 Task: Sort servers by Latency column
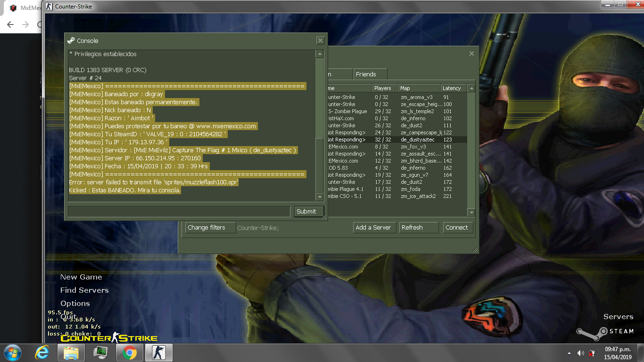tap(454, 88)
